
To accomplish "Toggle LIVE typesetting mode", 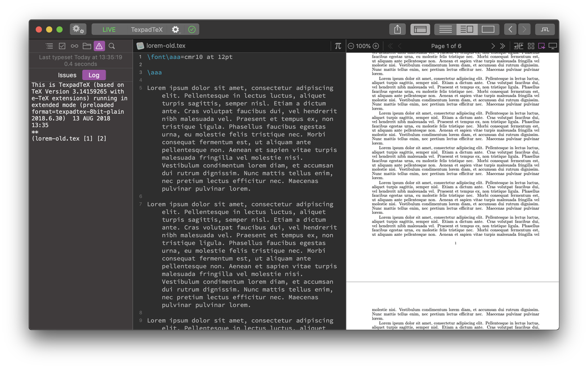I will pos(109,29).
